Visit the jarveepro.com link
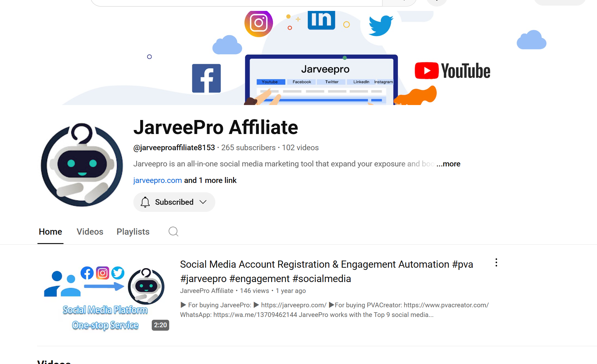Screen dimensions: 597x364 [x=157, y=180]
